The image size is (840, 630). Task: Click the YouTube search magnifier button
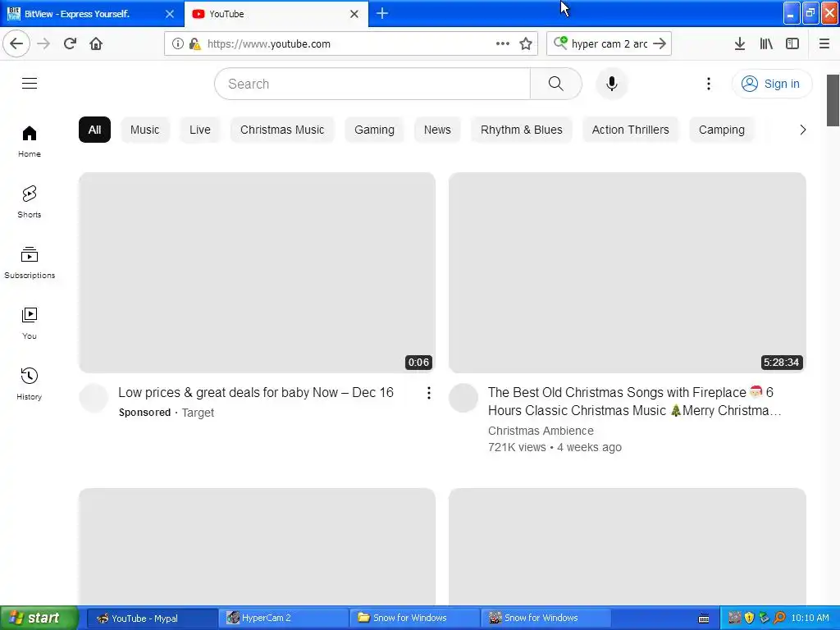555,84
